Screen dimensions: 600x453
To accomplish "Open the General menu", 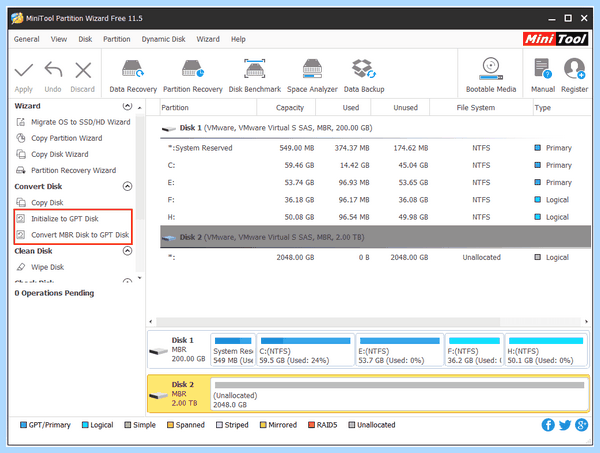I will [26, 39].
